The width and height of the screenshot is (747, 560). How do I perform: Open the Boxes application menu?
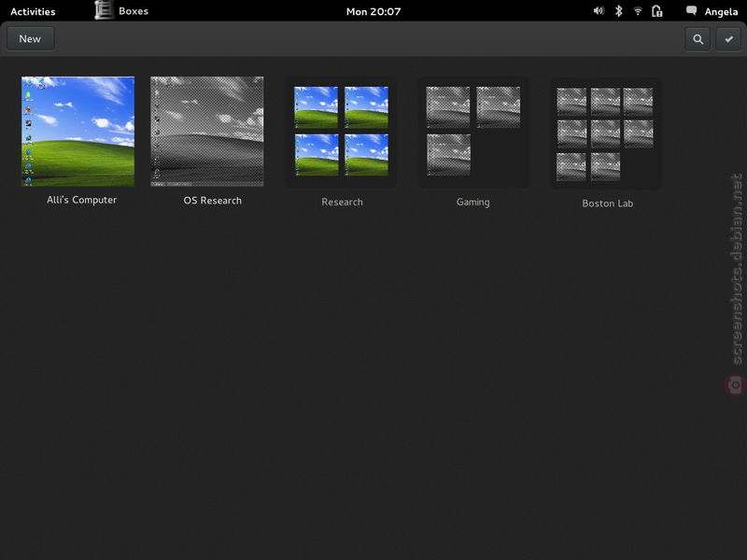click(122, 11)
